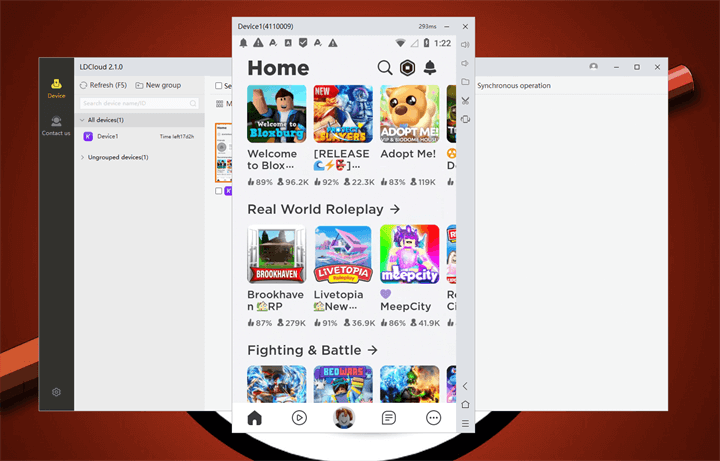
Task: Open the Robux hexagon icon
Action: 407,68
